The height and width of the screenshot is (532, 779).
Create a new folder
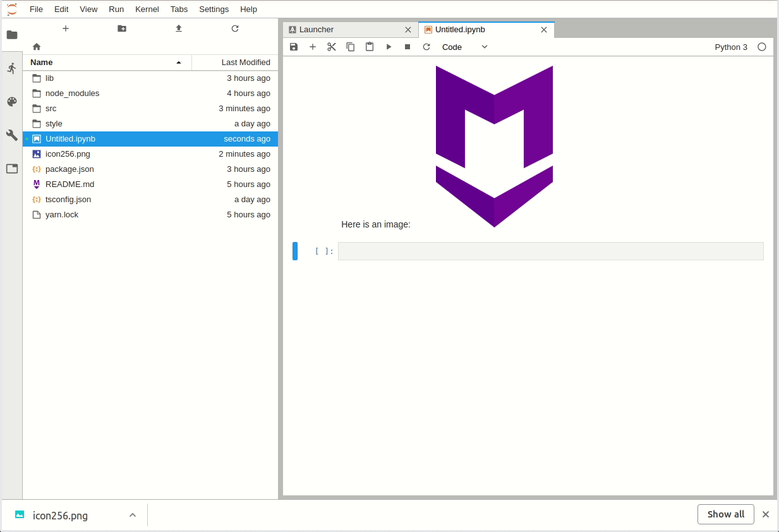click(122, 28)
